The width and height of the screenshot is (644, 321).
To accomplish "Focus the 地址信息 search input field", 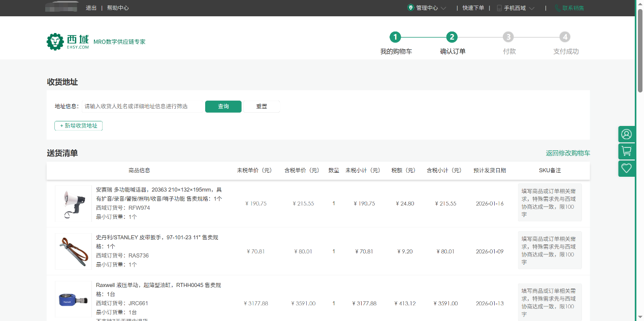I will pos(142,107).
